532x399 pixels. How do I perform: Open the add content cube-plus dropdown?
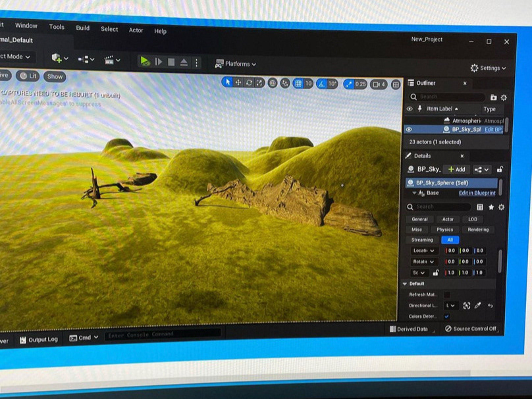pos(60,59)
